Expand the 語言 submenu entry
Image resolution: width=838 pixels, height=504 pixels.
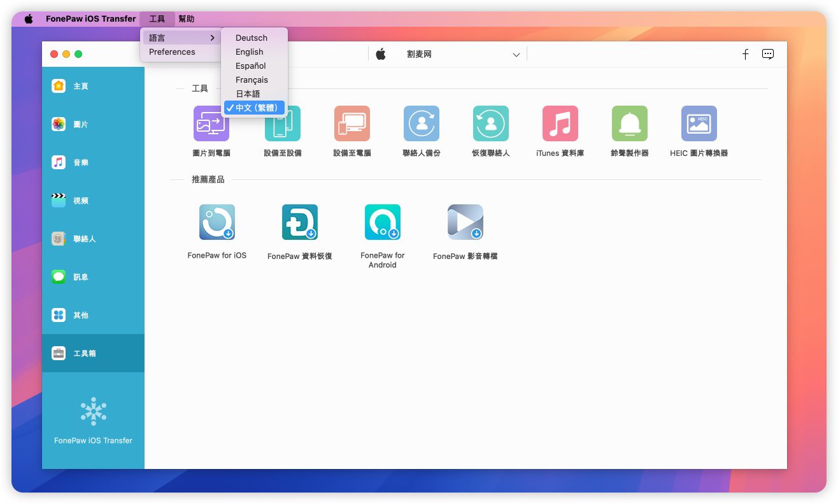point(181,38)
